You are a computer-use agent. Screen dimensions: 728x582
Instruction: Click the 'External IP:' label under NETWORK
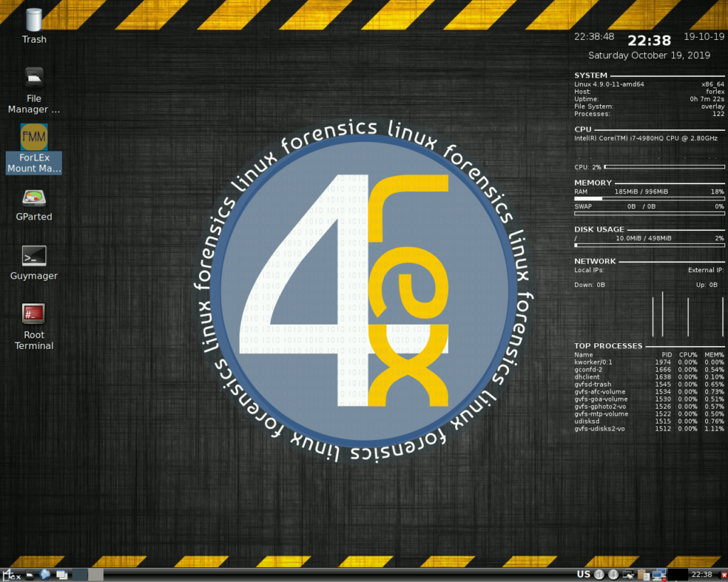pos(706,270)
